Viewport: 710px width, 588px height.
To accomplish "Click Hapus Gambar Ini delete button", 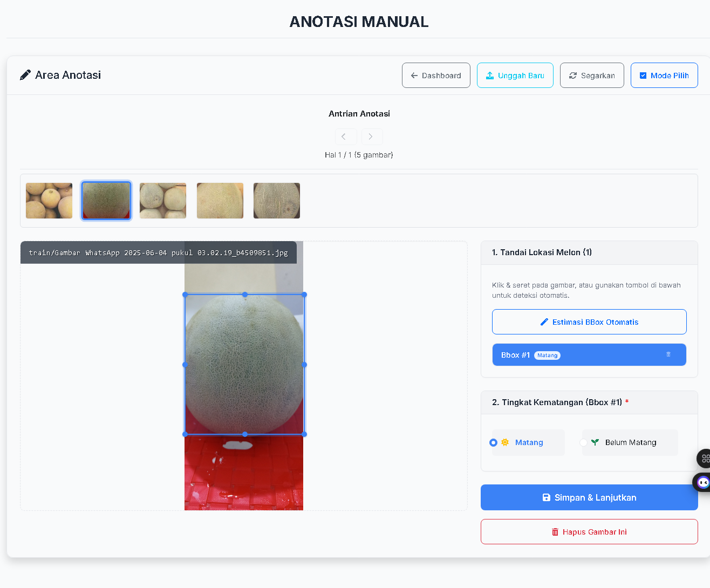I will pos(589,532).
